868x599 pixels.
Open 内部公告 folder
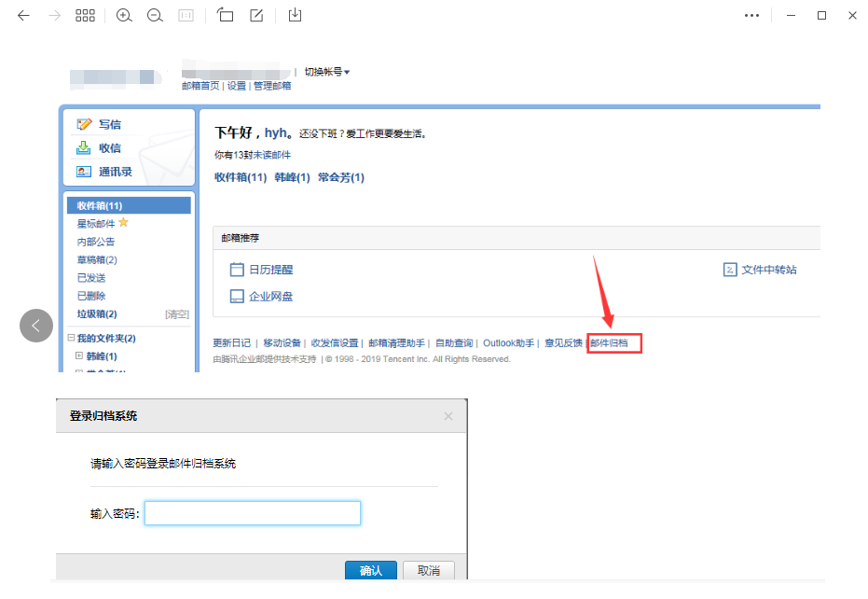pos(96,242)
